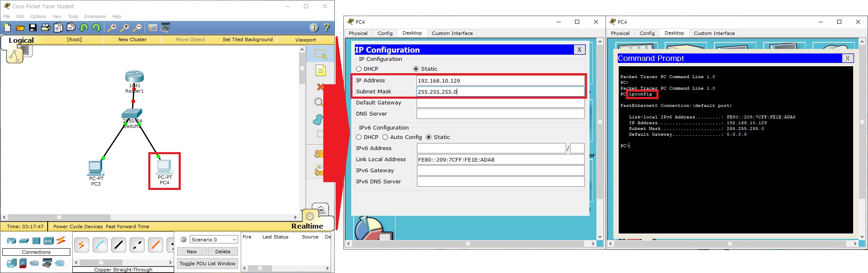
Task: Open the Options menu
Action: (x=38, y=16)
